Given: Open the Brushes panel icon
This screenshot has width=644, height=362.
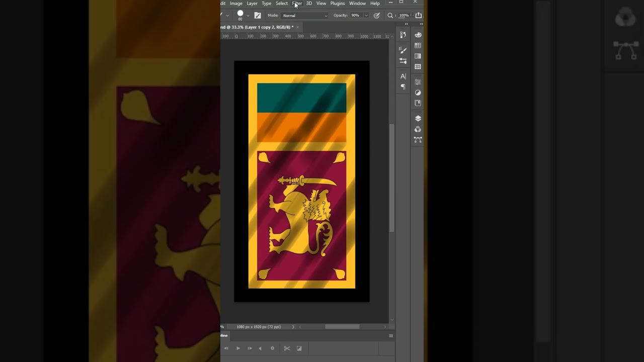Looking at the screenshot, I should [403, 61].
